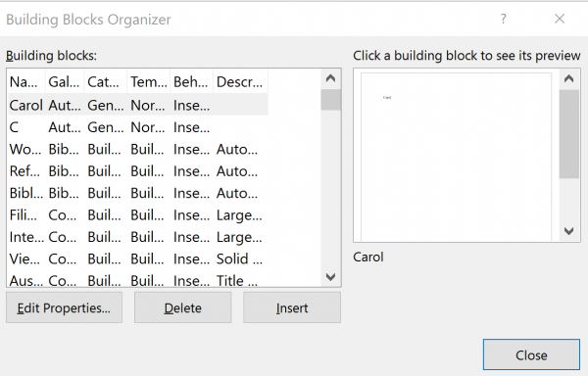Select the Carol AutoText entry
The width and height of the screenshot is (588, 376).
pos(138,105)
